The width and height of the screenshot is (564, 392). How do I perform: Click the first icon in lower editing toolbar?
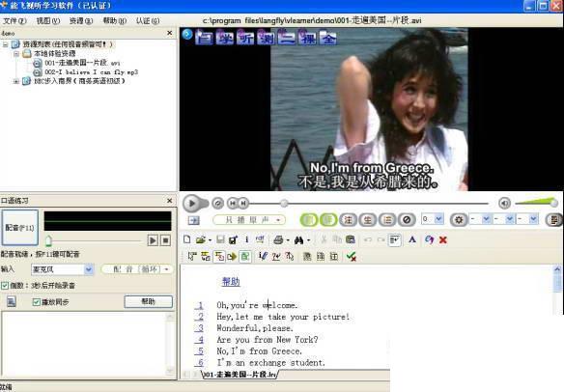coord(192,257)
